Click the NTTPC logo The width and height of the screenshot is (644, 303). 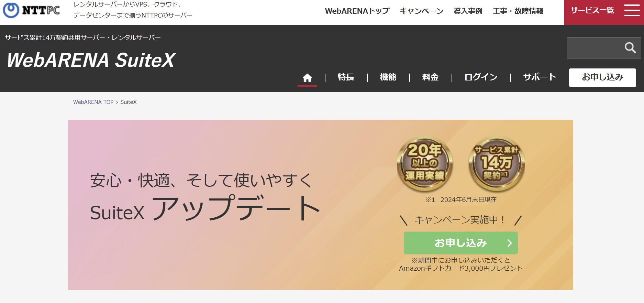(31, 10)
